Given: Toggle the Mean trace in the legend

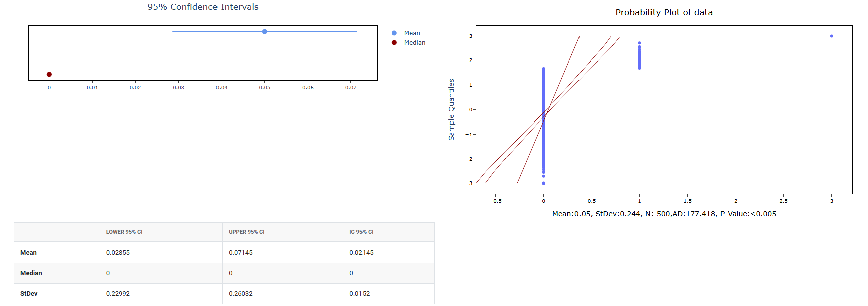Looking at the screenshot, I should pyautogui.click(x=411, y=33).
